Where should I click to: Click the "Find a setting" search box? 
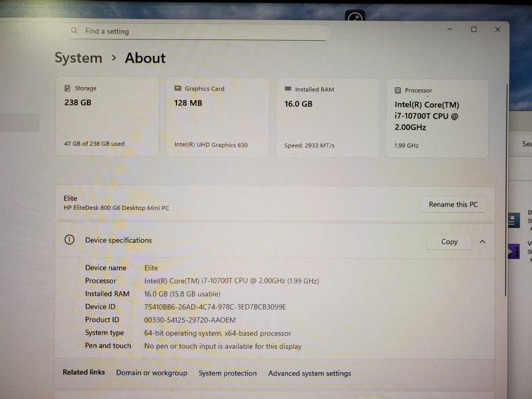[198, 31]
